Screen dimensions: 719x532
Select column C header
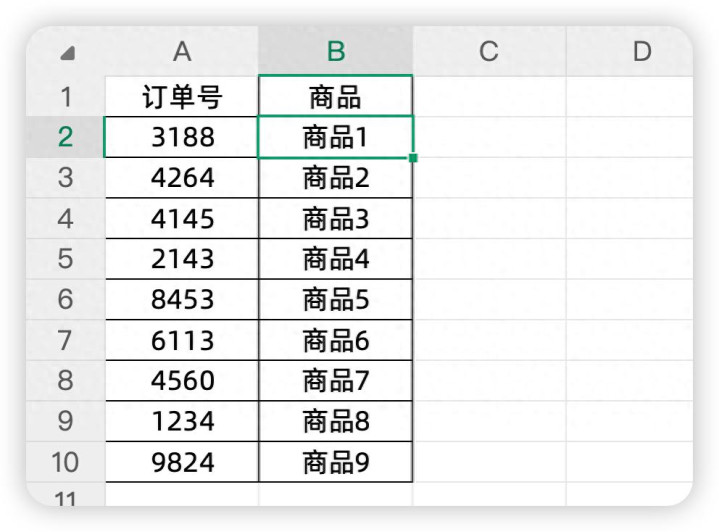click(489, 52)
